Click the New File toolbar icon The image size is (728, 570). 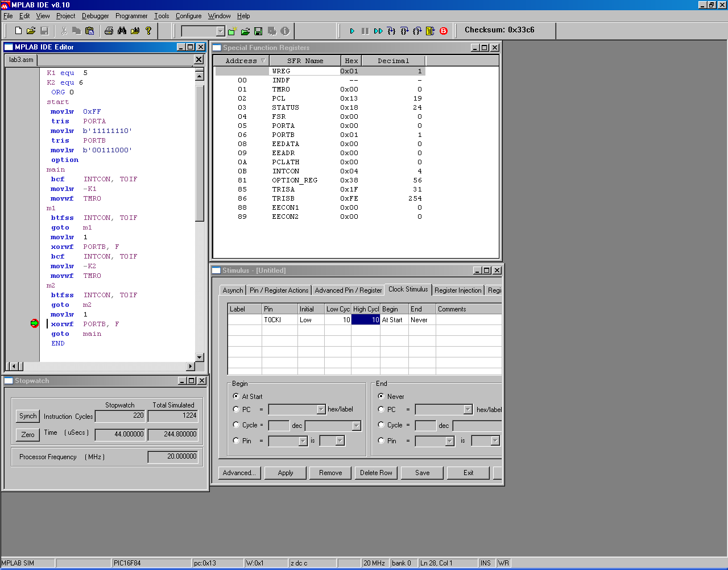point(18,31)
